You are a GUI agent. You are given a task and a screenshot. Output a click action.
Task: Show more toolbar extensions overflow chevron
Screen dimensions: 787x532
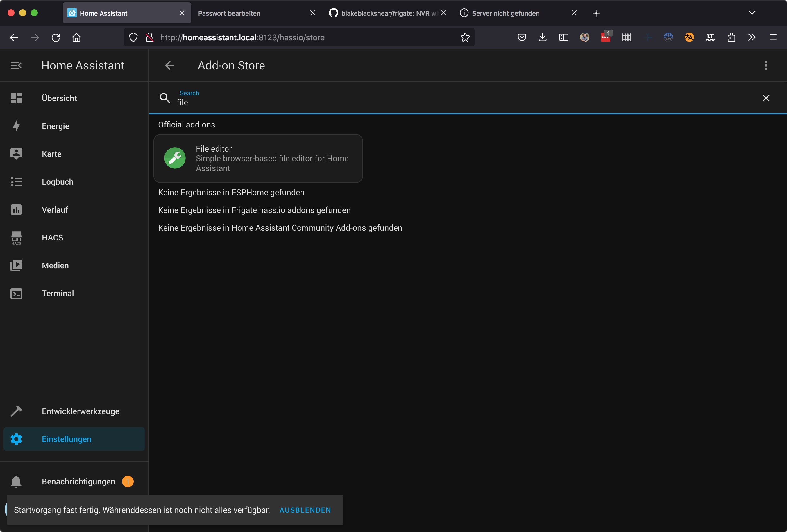tap(752, 37)
